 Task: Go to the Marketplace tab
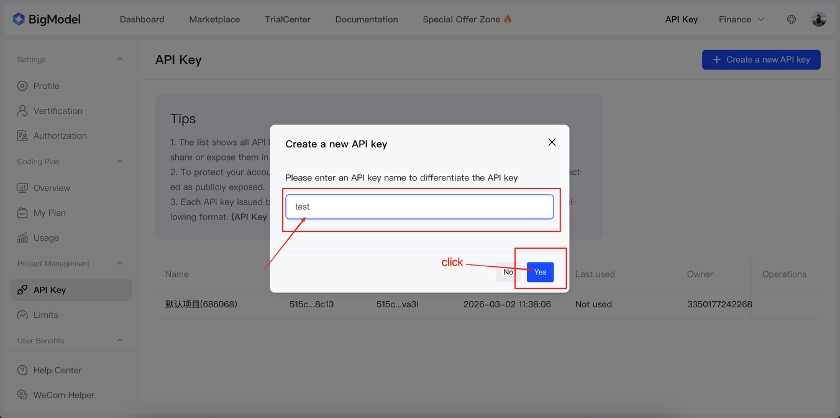(214, 19)
